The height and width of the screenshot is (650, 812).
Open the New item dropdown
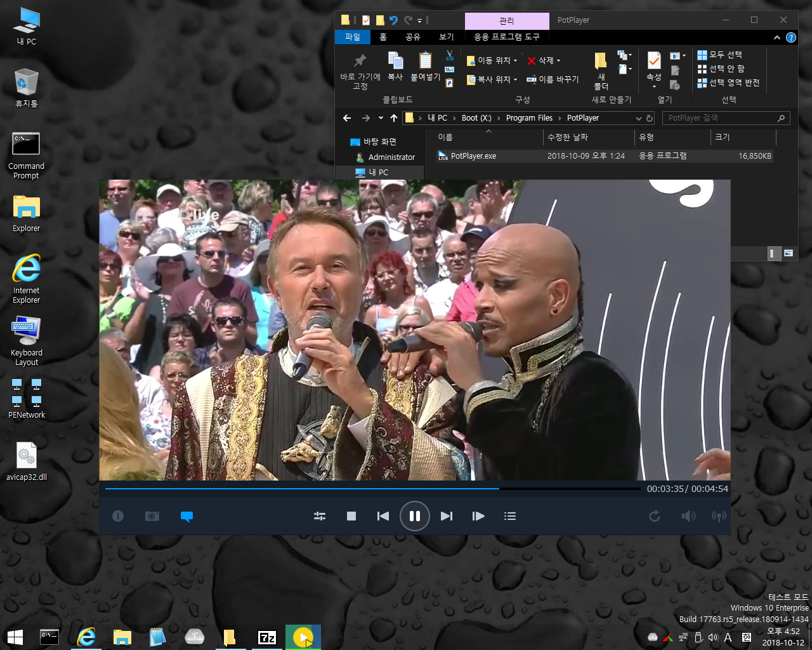(x=625, y=55)
